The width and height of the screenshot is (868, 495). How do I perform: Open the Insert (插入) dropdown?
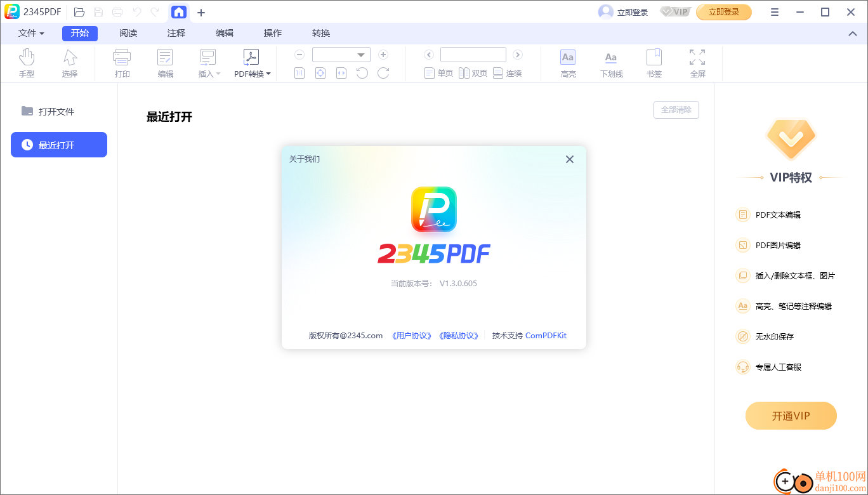[x=209, y=63]
